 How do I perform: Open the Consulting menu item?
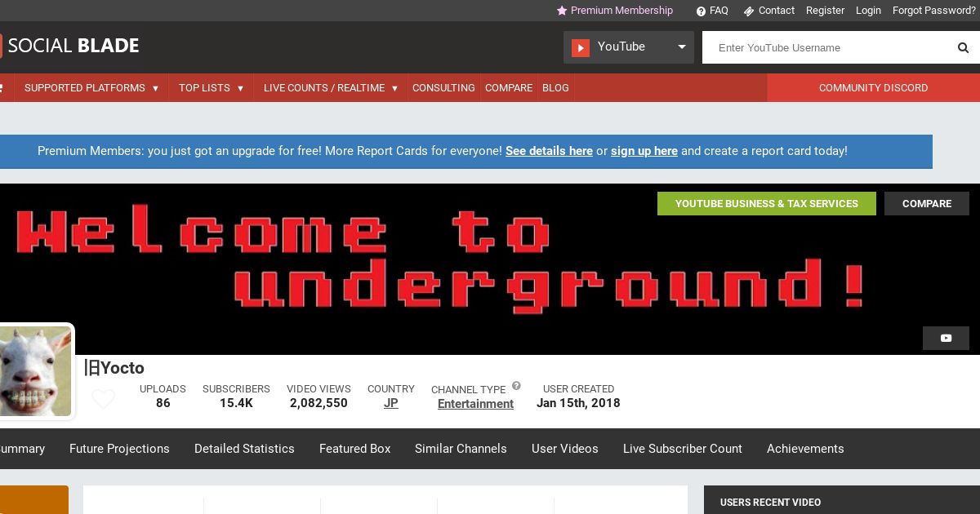pos(443,87)
